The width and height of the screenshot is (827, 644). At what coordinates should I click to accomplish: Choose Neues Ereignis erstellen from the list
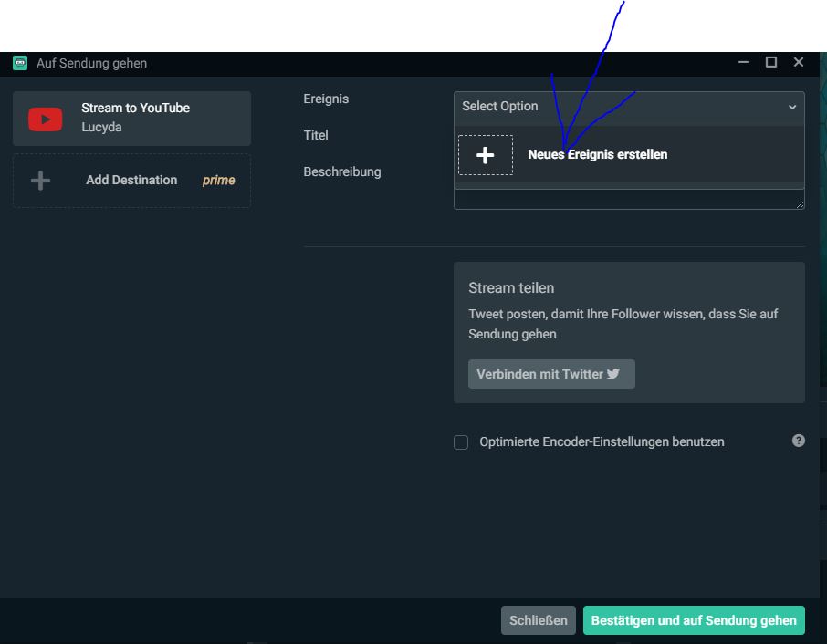pos(597,155)
